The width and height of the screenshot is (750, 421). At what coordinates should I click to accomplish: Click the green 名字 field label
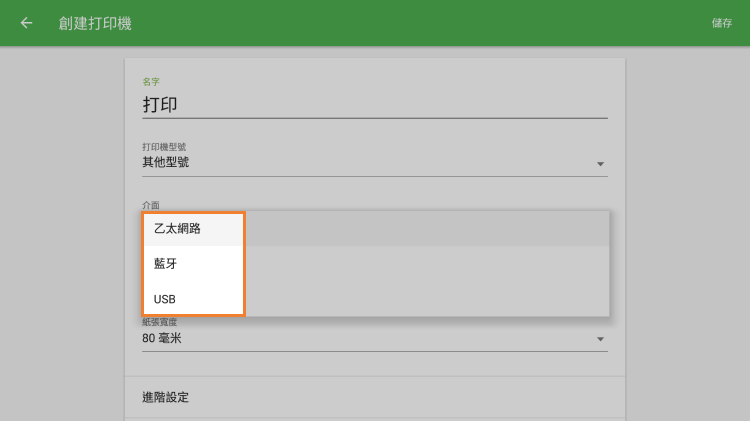(x=150, y=81)
